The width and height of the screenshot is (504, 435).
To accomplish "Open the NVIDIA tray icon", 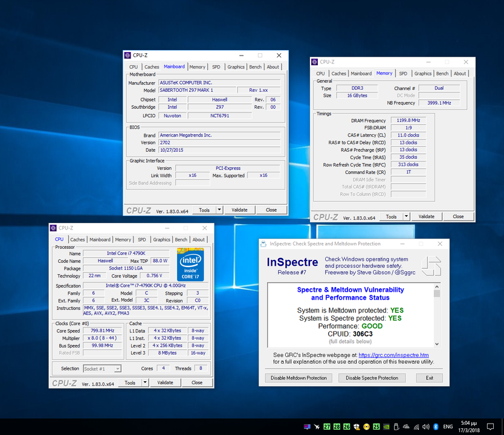I will tap(386, 427).
